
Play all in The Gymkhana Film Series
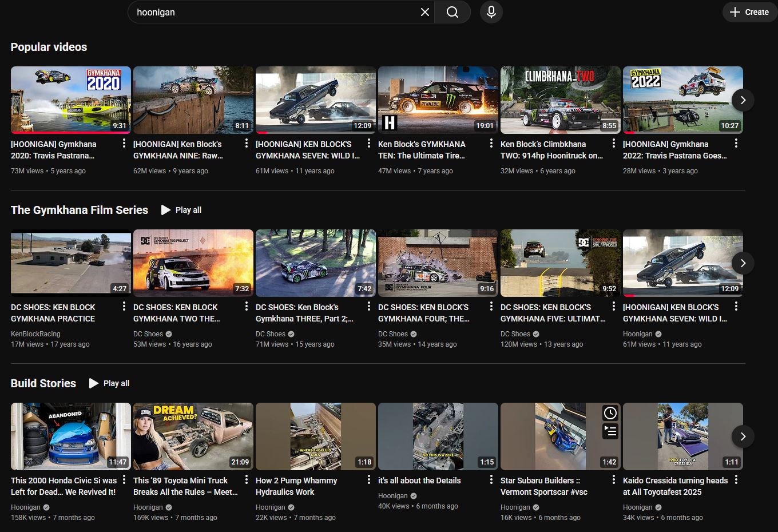point(181,210)
